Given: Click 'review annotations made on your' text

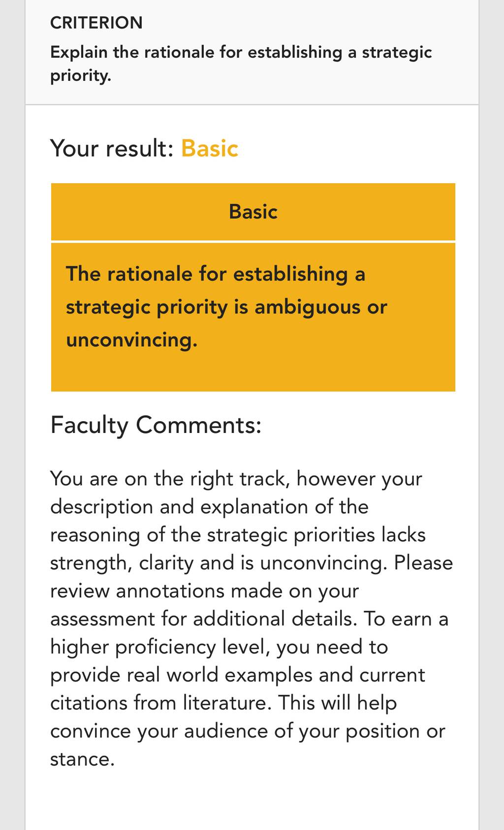Looking at the screenshot, I should pyautogui.click(x=205, y=591).
